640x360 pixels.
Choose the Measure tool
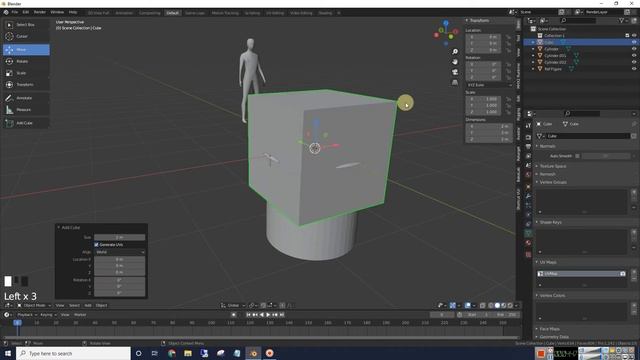(x=26, y=110)
